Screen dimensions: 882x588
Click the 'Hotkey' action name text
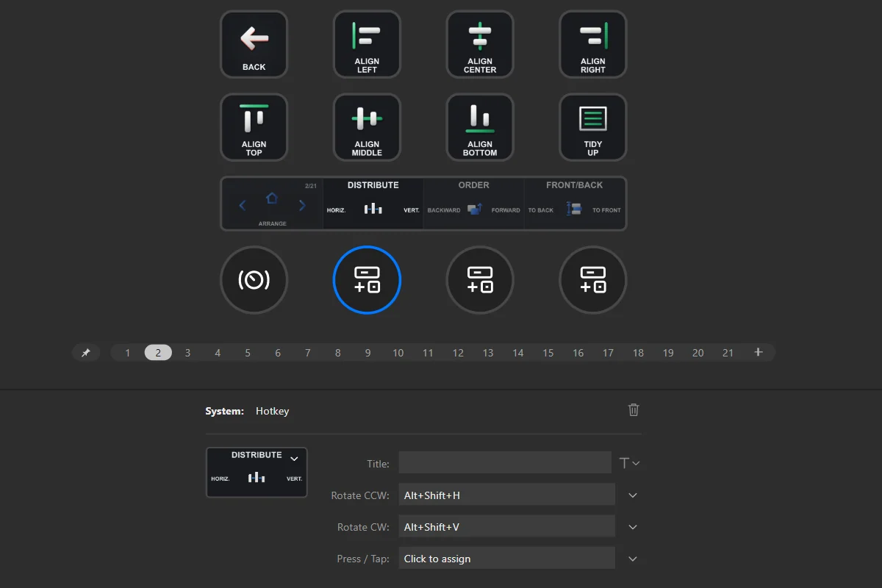(x=273, y=411)
